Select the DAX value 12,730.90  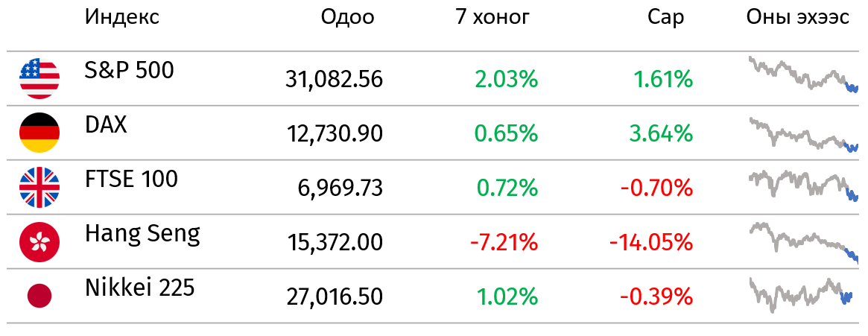[x=335, y=134]
